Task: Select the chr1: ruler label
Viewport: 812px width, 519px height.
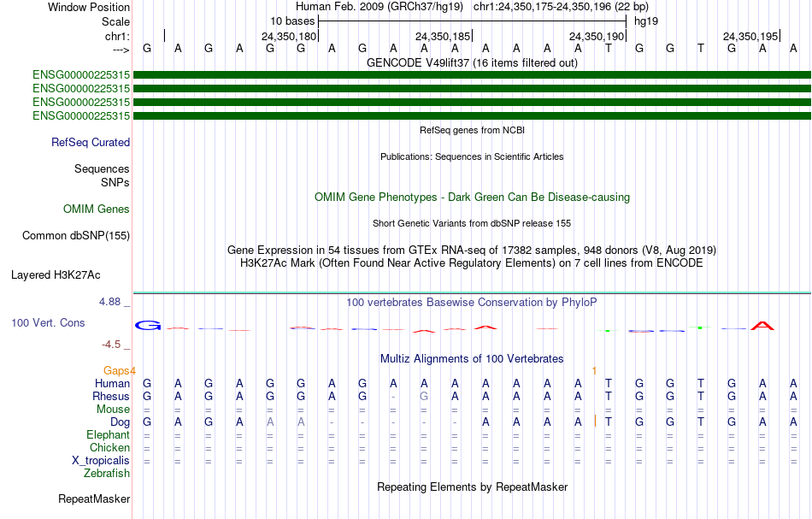Action: [117, 36]
